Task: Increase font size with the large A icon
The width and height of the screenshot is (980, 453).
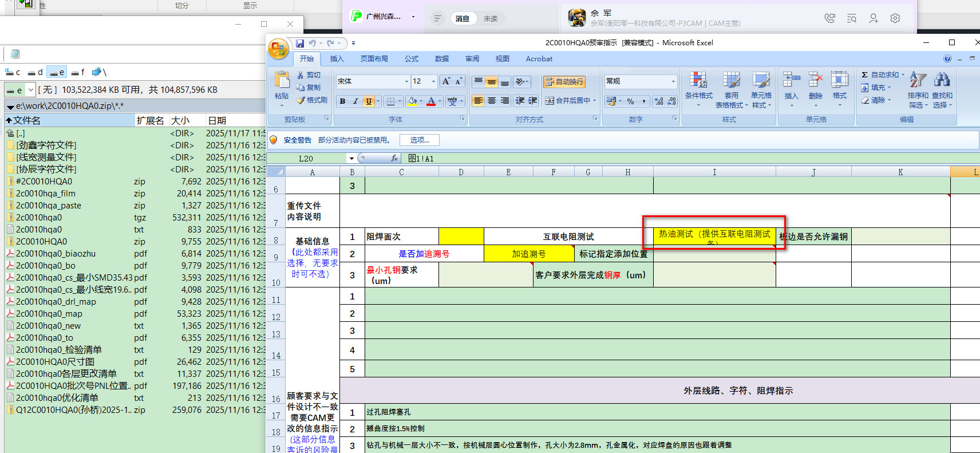Action: (x=446, y=81)
